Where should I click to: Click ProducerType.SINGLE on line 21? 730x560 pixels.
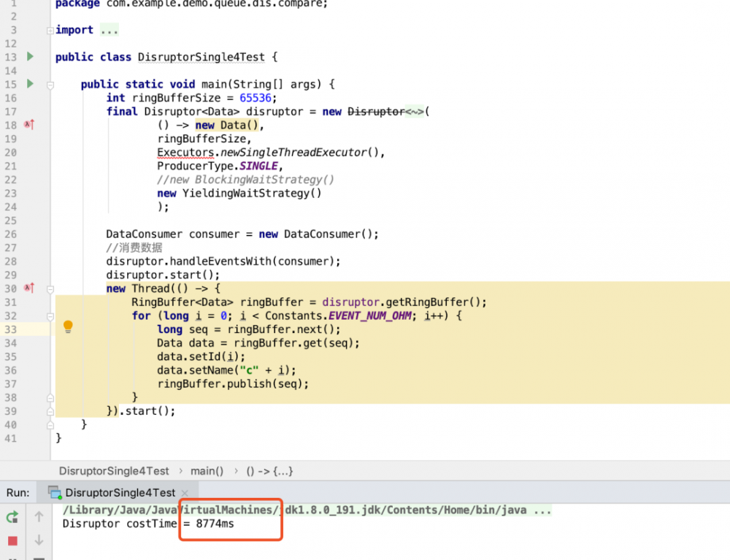click(x=218, y=166)
